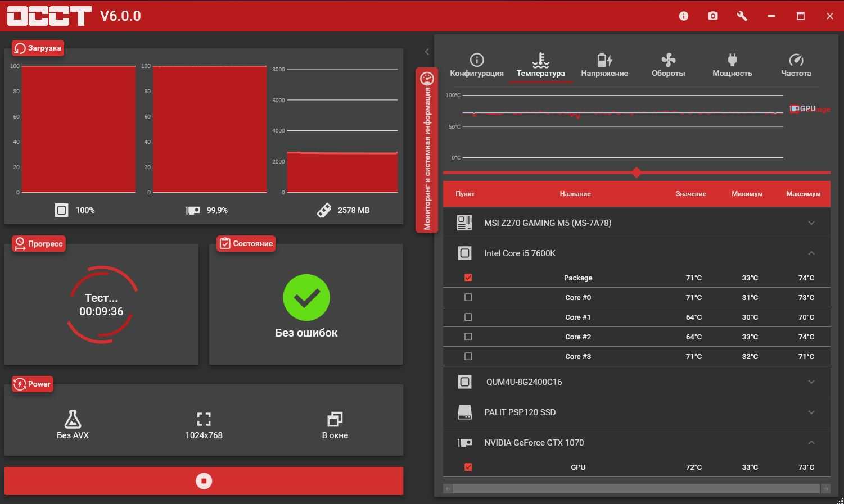Uncheck the Package temperature checkbox

pyautogui.click(x=468, y=278)
